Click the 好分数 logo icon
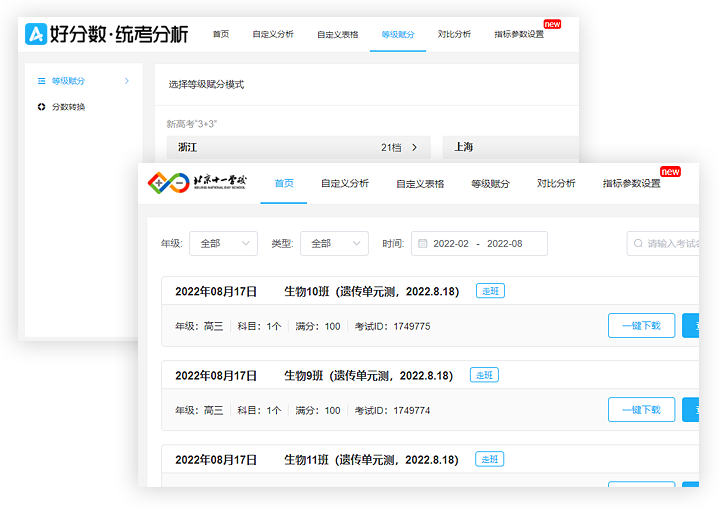The height and width of the screenshot is (510, 720). point(36,34)
